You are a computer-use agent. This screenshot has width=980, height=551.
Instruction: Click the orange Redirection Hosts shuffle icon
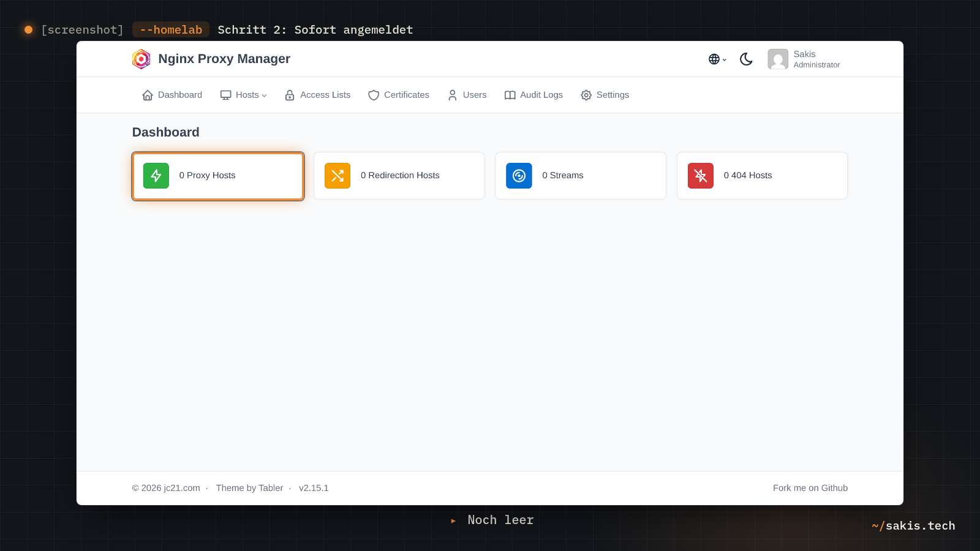coord(337,176)
